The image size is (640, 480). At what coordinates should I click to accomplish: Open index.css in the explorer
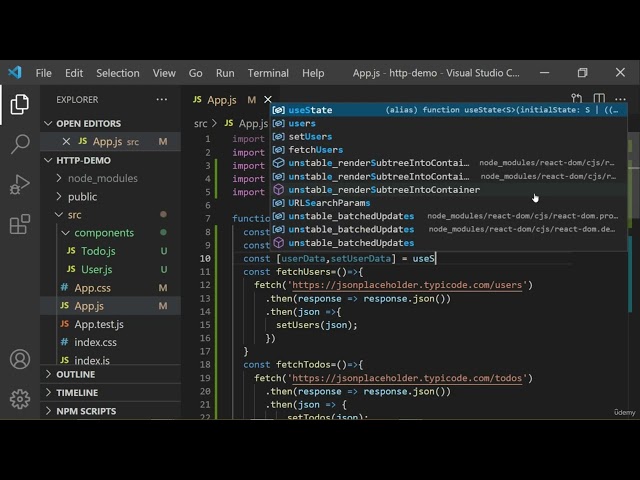tap(110, 342)
